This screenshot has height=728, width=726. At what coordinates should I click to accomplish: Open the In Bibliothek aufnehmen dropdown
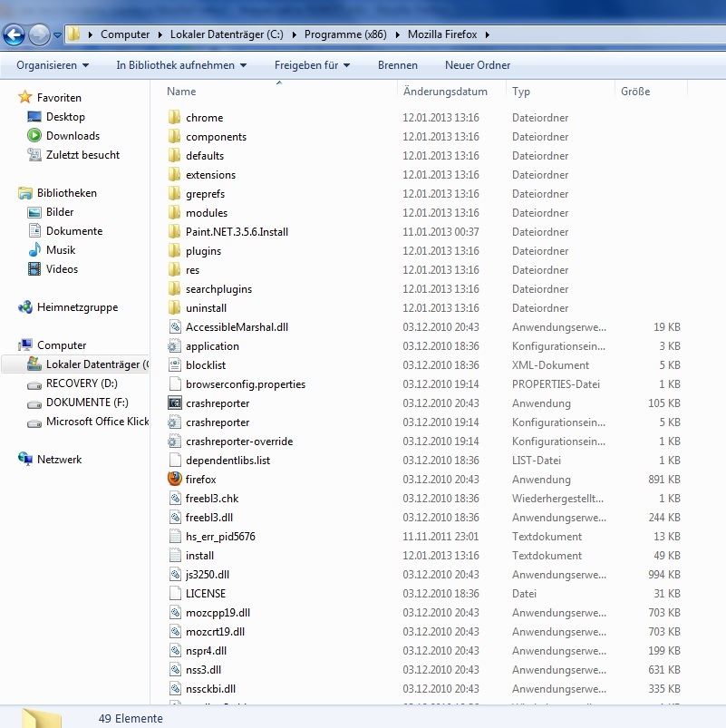point(181,65)
